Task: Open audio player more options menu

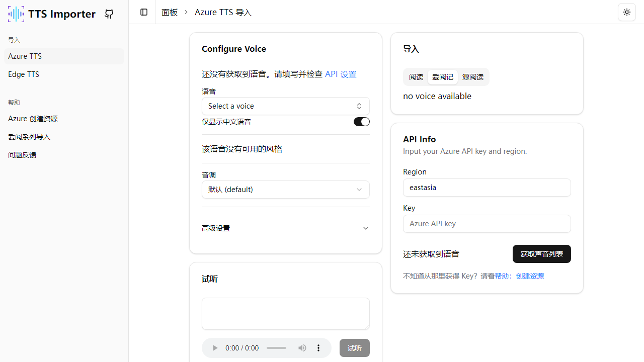Action: [318, 348]
